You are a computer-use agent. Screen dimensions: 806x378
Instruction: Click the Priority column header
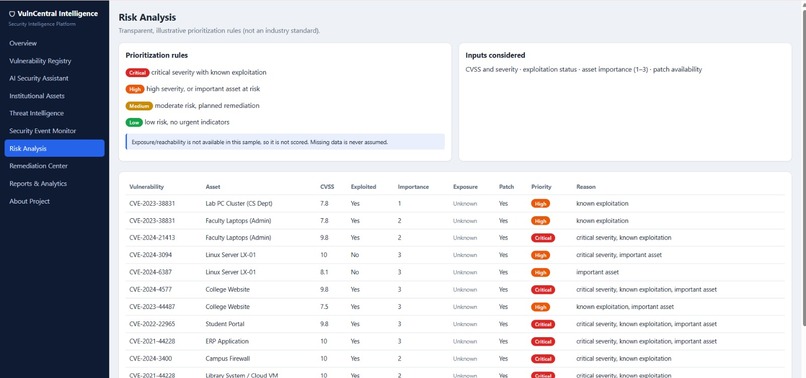pos(541,187)
